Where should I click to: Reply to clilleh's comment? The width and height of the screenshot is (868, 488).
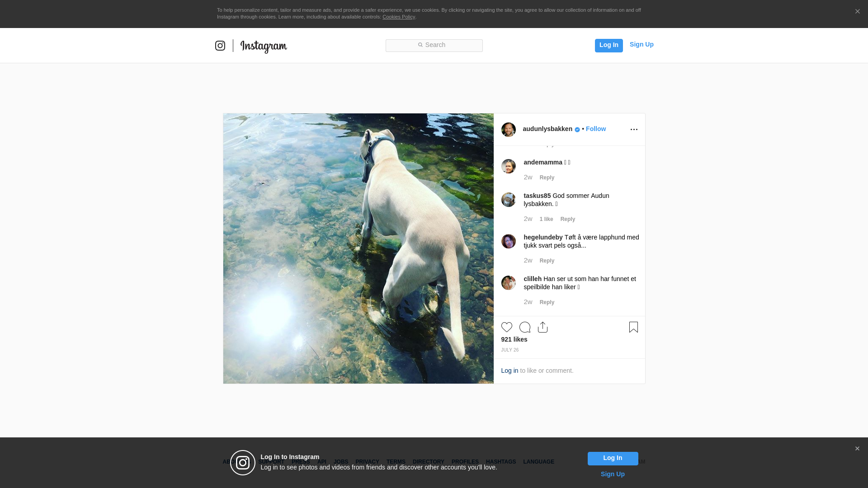click(x=547, y=302)
